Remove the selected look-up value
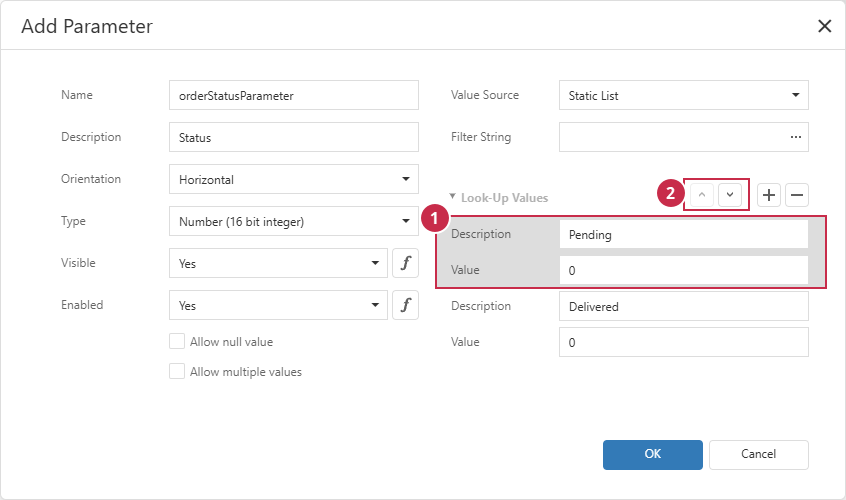Screen dimensions: 846x500 pos(797,195)
